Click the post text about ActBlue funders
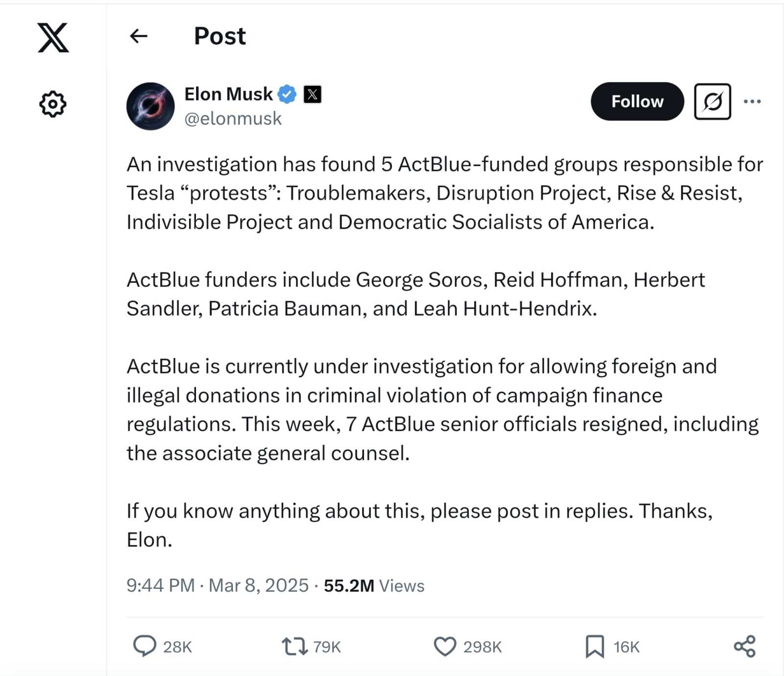Image resolution: width=784 pixels, height=676 pixels. (x=416, y=294)
